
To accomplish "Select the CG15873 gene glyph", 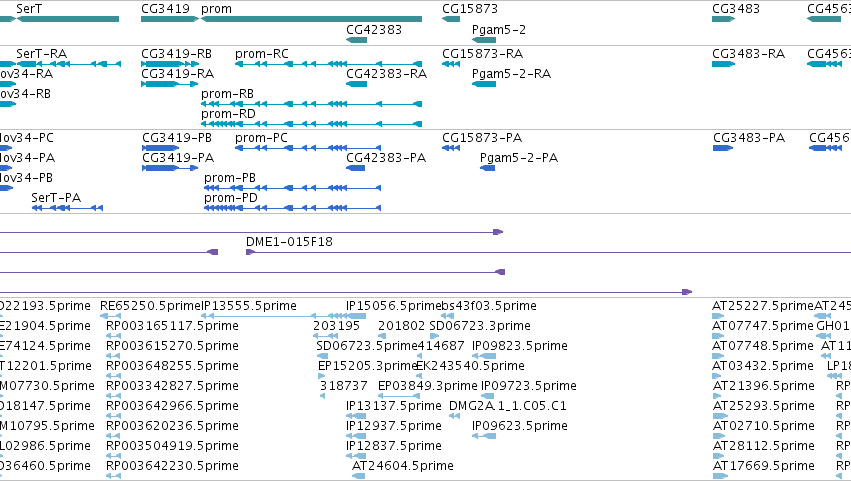I will tap(451, 19).
